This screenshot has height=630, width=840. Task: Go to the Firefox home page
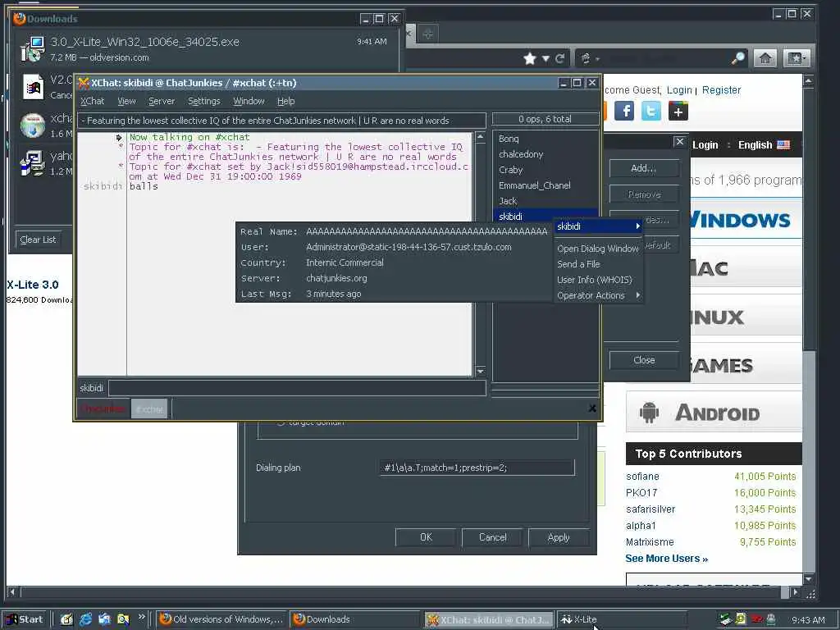(765, 58)
